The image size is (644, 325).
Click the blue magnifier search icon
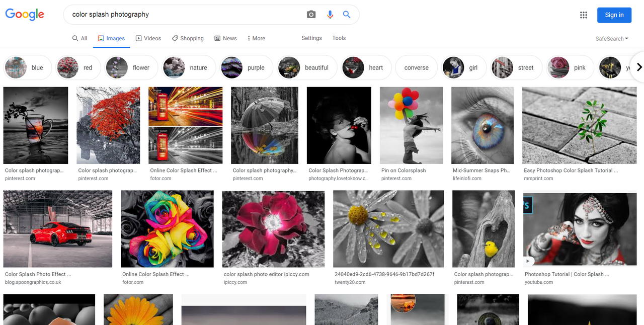point(347,15)
